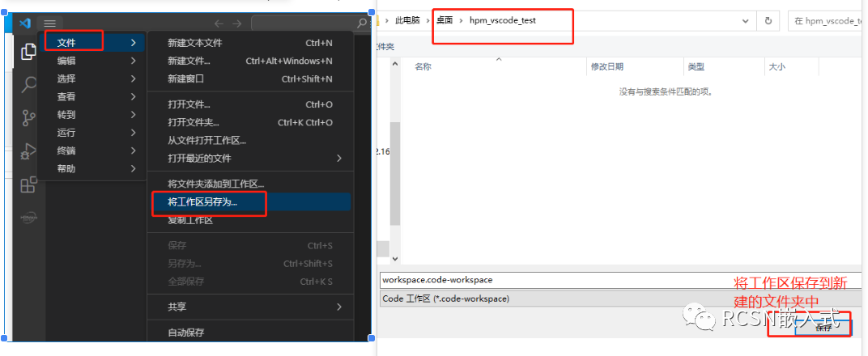Viewport: 868px width, 356px height.
Task: Select 将文件夹添加到工作区... menu entry
Action: (x=249, y=184)
